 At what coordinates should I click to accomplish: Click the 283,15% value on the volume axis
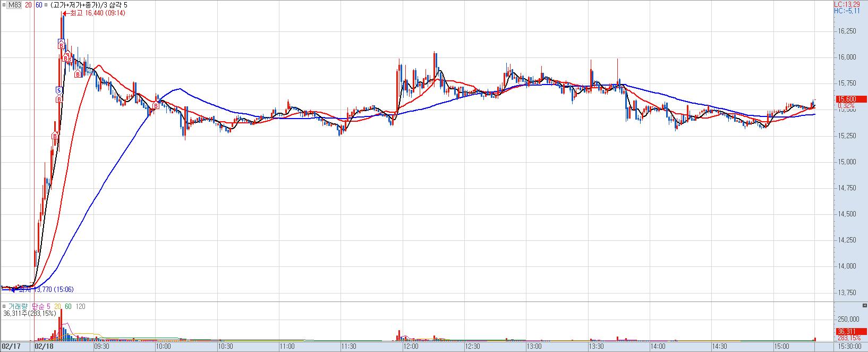tap(848, 338)
